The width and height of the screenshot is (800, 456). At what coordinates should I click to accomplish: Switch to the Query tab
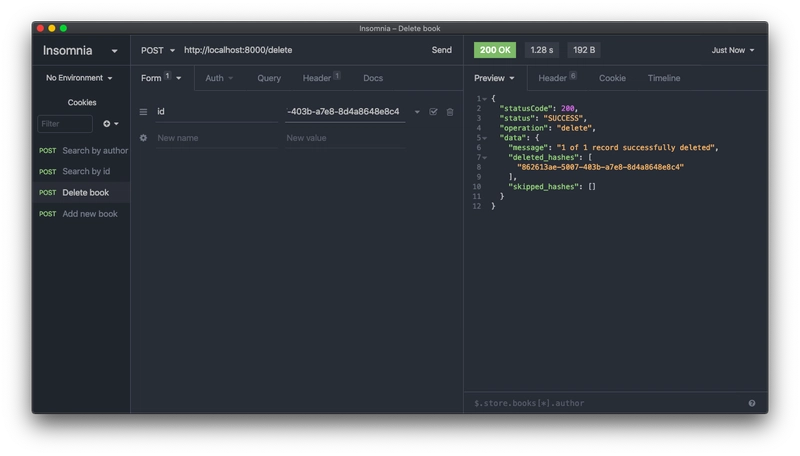click(x=269, y=78)
